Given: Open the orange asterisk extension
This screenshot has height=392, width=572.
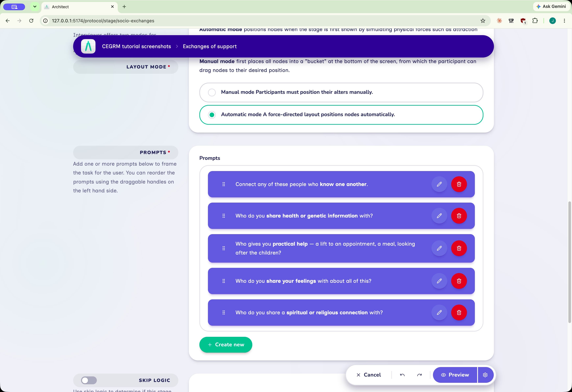Looking at the screenshot, I should coord(499,21).
